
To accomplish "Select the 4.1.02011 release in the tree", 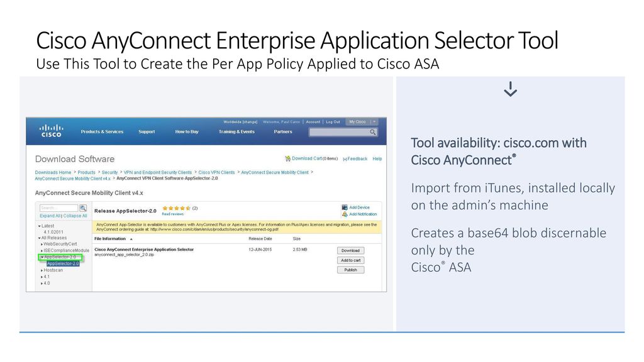I will (x=53, y=233).
